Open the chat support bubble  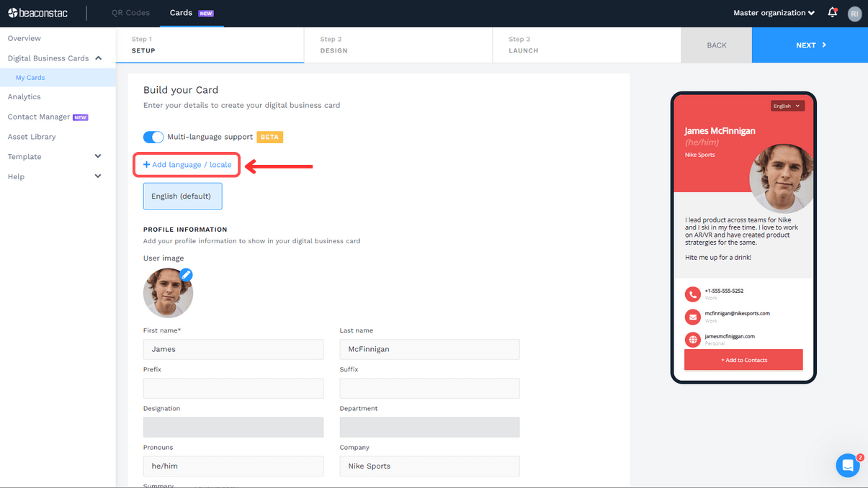tap(848, 466)
